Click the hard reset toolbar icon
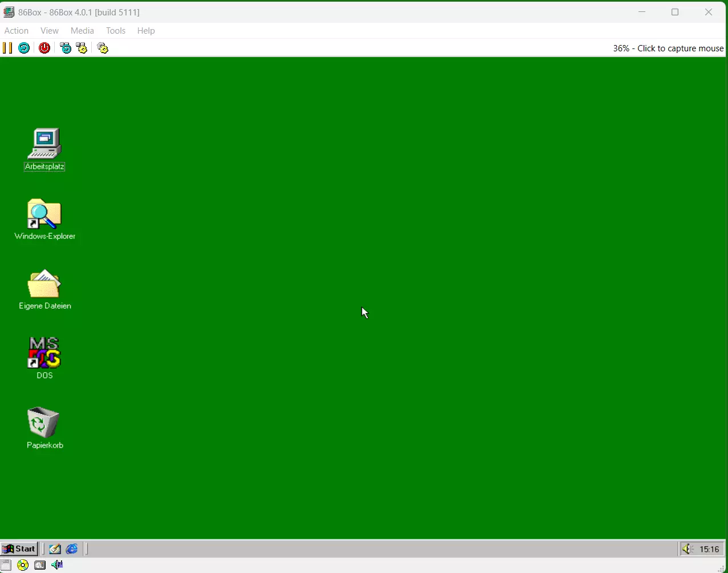The width and height of the screenshot is (728, 573). tap(24, 48)
